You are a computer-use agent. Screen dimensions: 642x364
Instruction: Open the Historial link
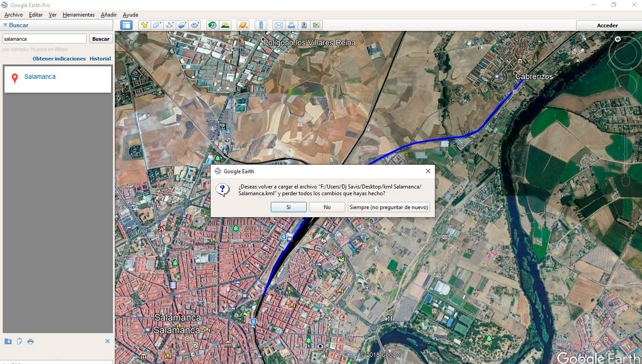pos(100,59)
